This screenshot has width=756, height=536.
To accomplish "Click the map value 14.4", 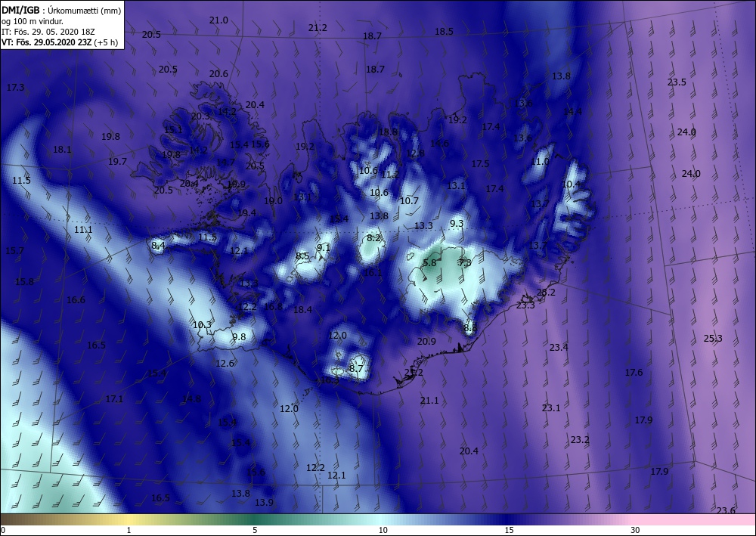I will (x=573, y=112).
